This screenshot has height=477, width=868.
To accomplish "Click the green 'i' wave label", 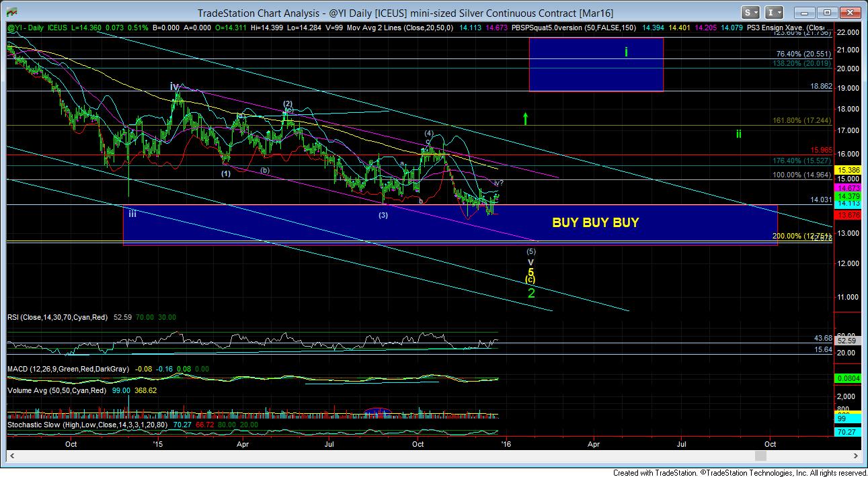I will pos(626,52).
